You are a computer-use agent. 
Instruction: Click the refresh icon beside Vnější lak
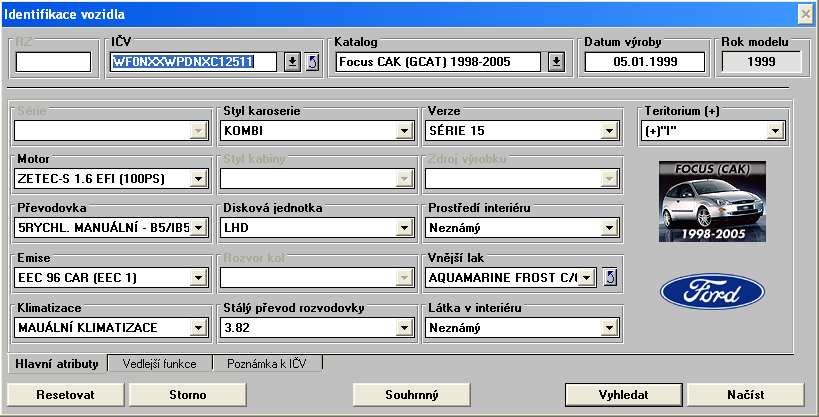tap(611, 277)
